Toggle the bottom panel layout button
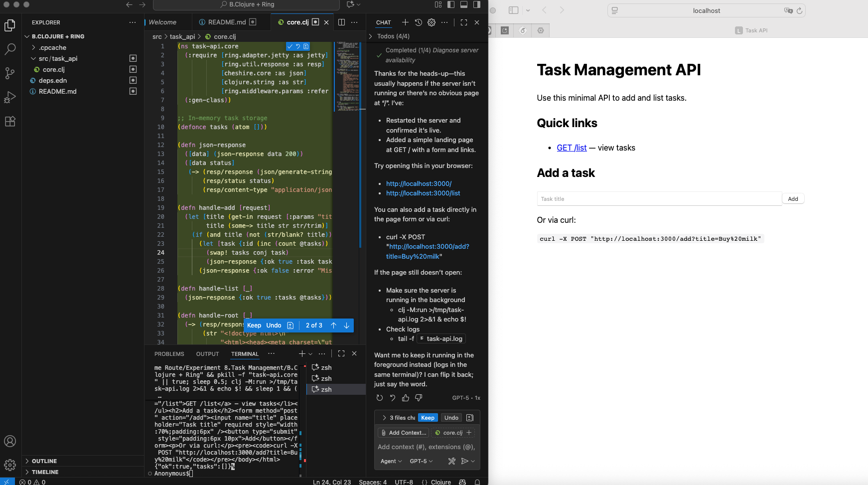This screenshot has height=485, width=868. click(464, 4)
